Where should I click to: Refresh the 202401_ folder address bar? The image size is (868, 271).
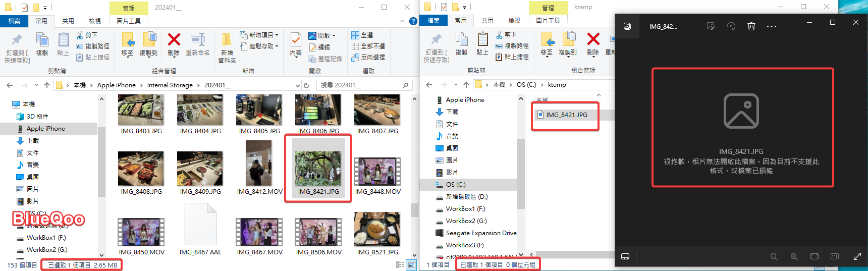pos(306,85)
